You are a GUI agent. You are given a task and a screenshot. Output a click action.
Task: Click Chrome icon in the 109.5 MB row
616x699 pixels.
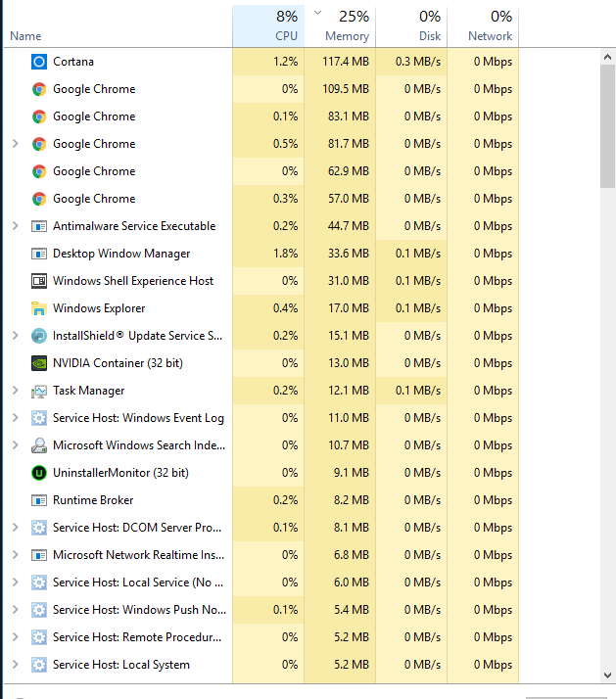pos(39,89)
